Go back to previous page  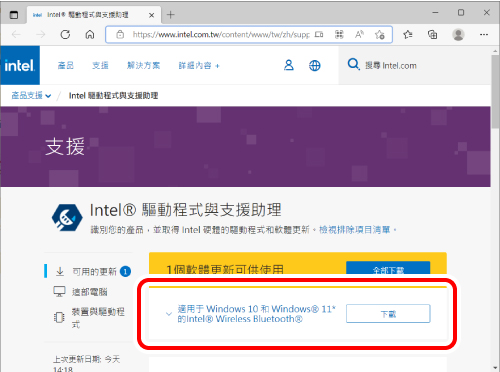click(x=16, y=34)
